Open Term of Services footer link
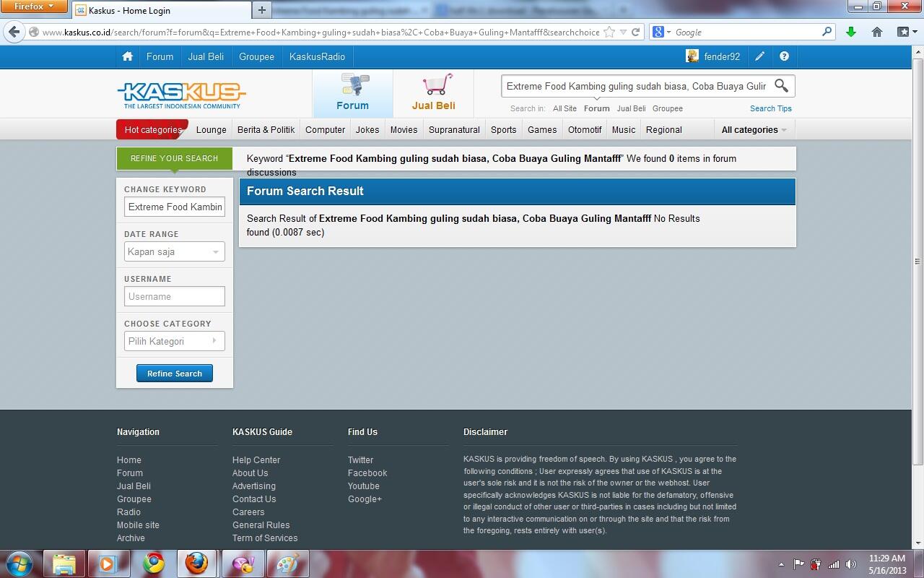The image size is (924, 578). click(x=265, y=538)
